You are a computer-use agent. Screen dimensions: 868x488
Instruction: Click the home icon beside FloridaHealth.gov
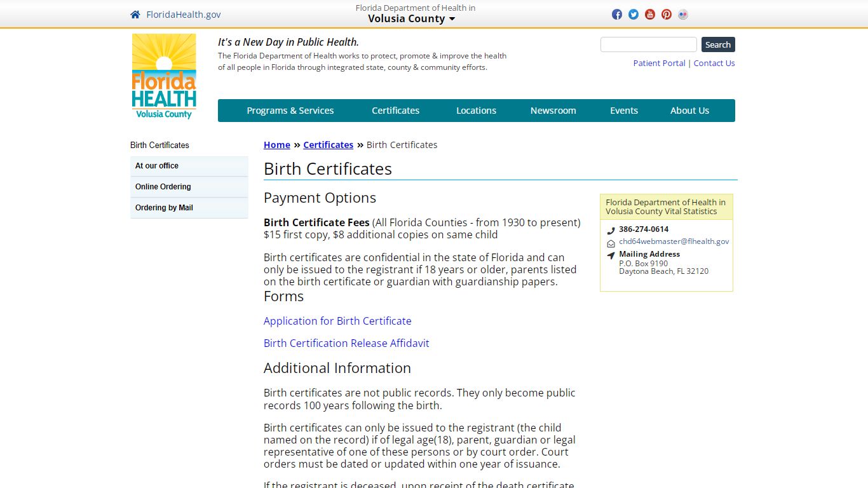click(135, 15)
